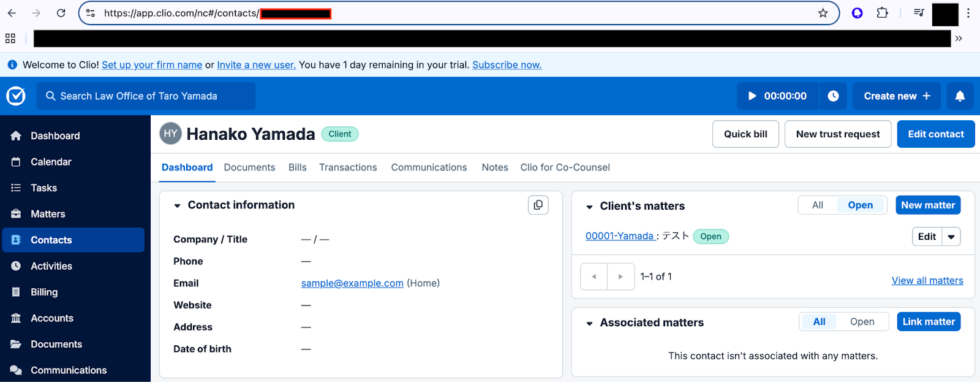
Task: Open browser extensions puzzle icon
Action: tap(882, 13)
